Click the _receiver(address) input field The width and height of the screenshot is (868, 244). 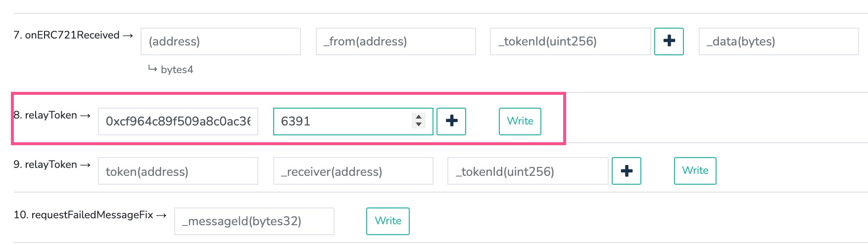(353, 171)
